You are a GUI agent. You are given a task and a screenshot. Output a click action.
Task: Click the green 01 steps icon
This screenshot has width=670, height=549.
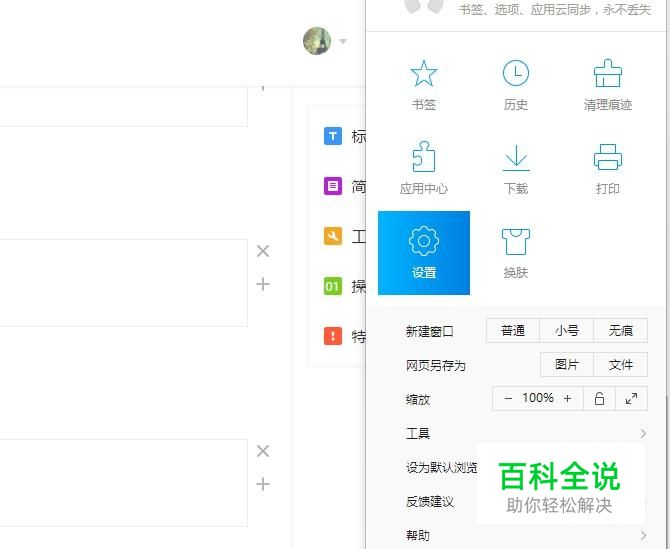(x=333, y=286)
